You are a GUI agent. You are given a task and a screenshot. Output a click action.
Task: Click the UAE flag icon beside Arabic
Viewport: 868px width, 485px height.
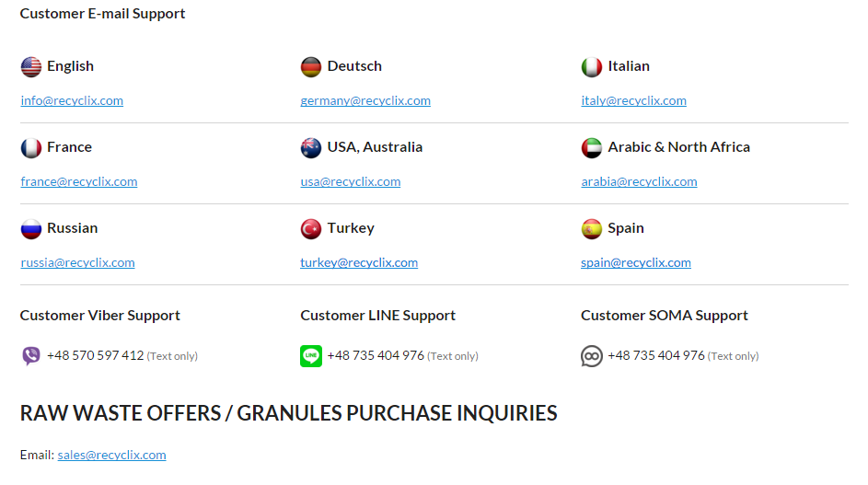coord(592,148)
